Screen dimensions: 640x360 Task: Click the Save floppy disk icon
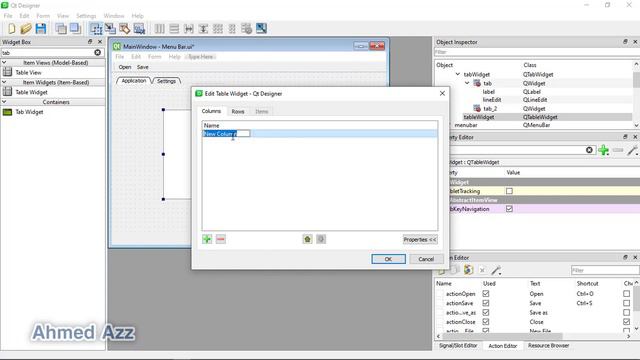(41, 29)
